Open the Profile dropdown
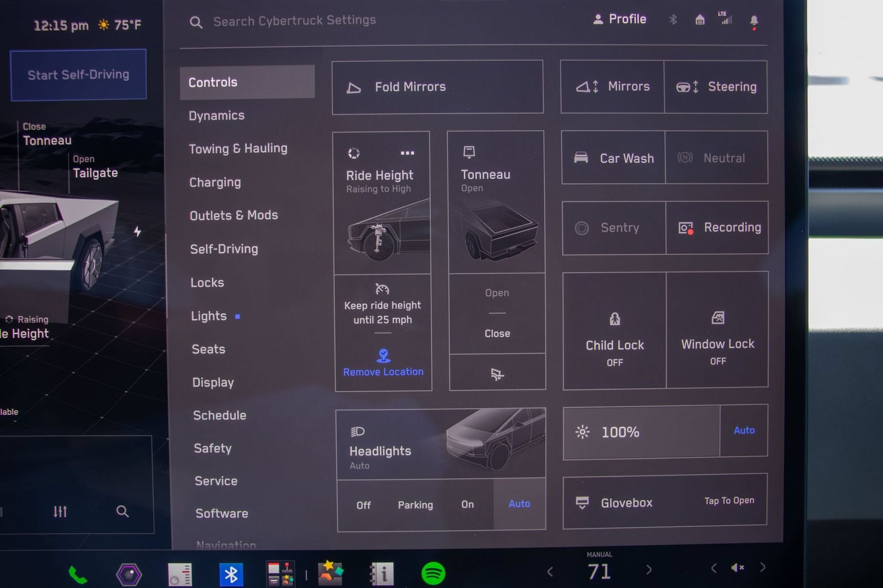 (619, 19)
